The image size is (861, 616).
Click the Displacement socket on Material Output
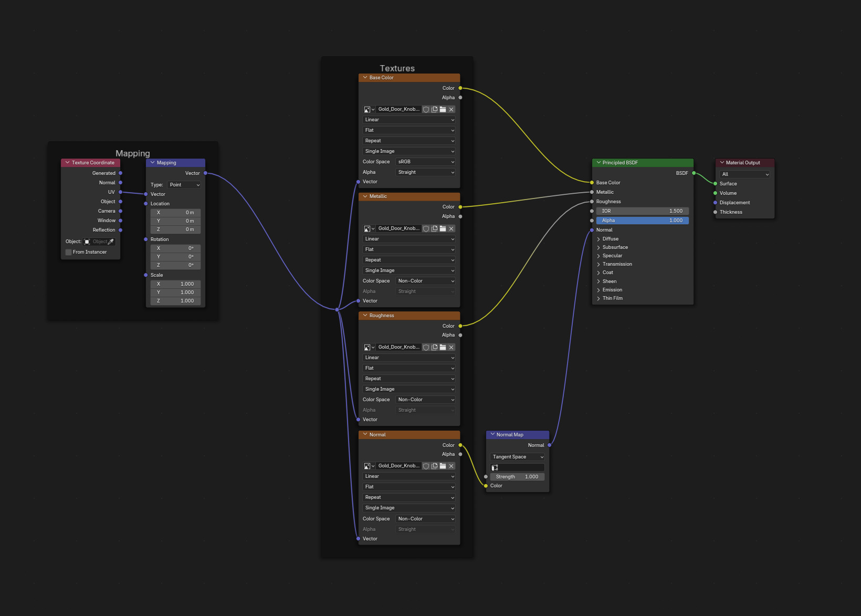(x=715, y=203)
